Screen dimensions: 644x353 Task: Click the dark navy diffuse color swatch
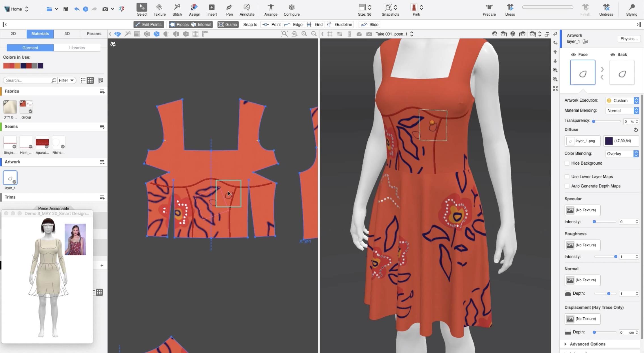click(x=609, y=141)
